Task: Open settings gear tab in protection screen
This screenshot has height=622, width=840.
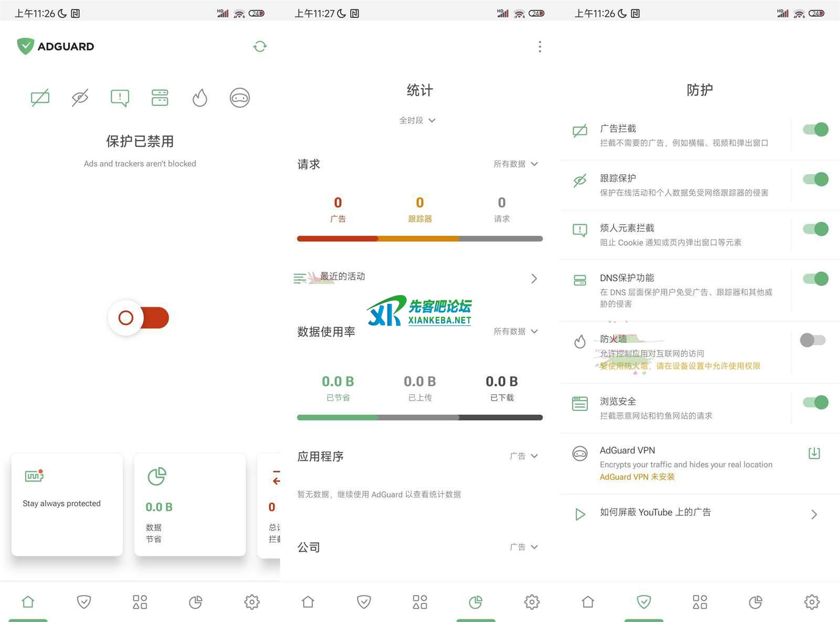Action: pyautogui.click(x=812, y=602)
